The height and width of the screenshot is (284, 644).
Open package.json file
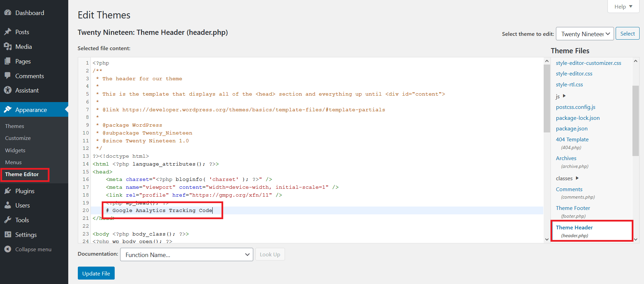click(x=572, y=128)
